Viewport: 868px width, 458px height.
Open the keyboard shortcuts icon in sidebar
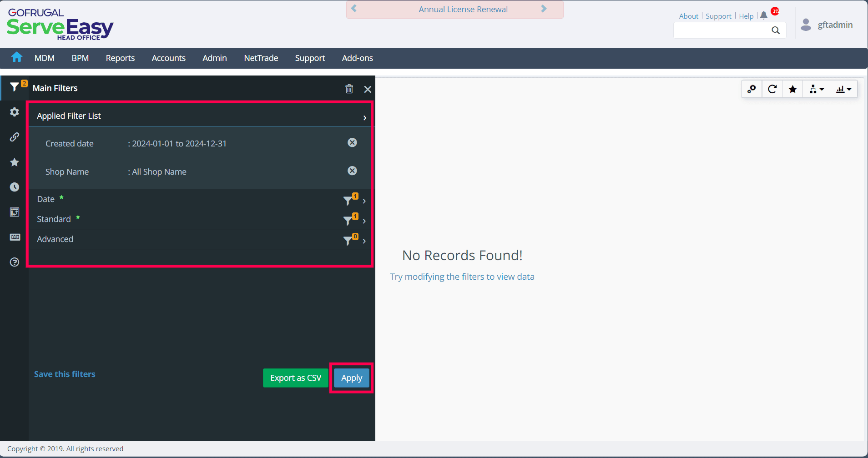pyautogui.click(x=15, y=237)
